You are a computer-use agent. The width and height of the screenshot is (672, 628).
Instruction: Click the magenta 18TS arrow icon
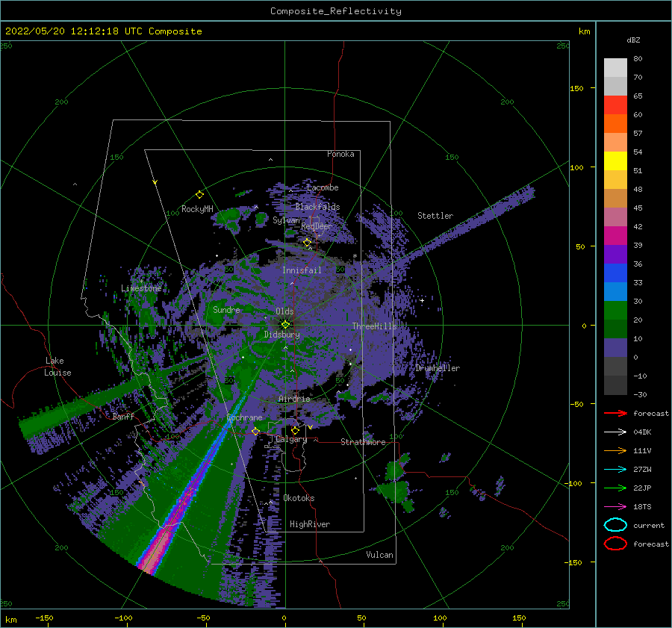tap(615, 507)
